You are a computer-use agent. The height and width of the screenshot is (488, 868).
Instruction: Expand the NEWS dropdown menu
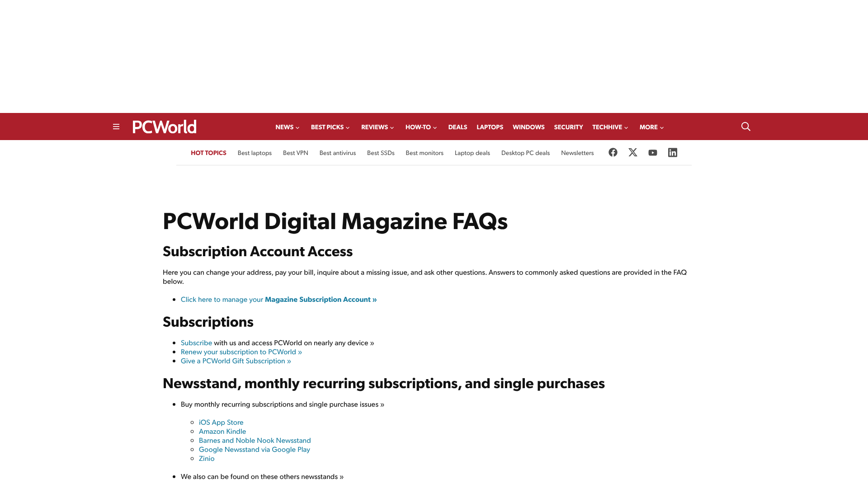click(288, 127)
